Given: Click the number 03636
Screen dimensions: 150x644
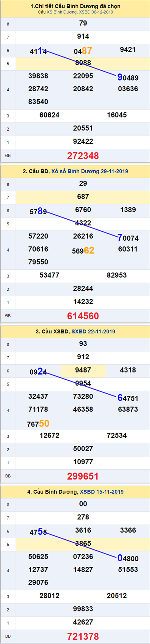Looking at the screenshot, I should point(128,89).
